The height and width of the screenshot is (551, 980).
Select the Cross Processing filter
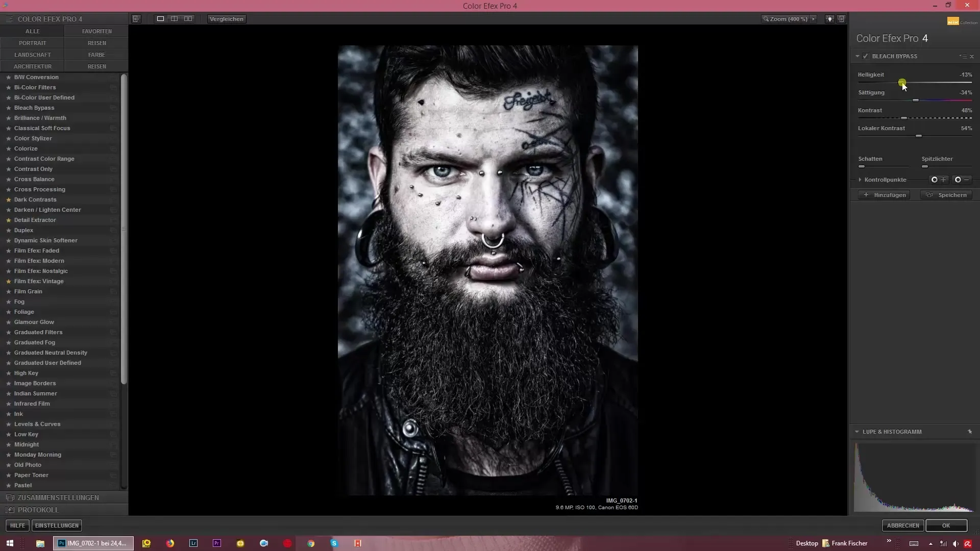40,189
